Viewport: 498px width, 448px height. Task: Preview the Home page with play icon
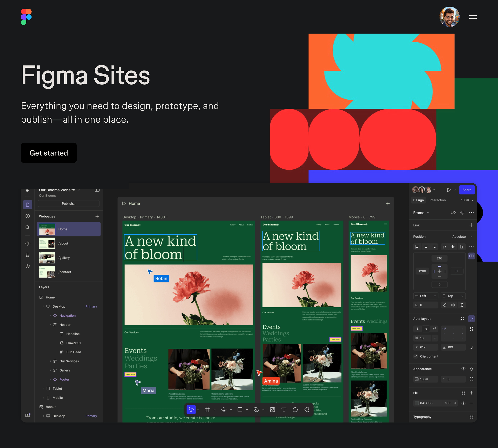tap(124, 203)
